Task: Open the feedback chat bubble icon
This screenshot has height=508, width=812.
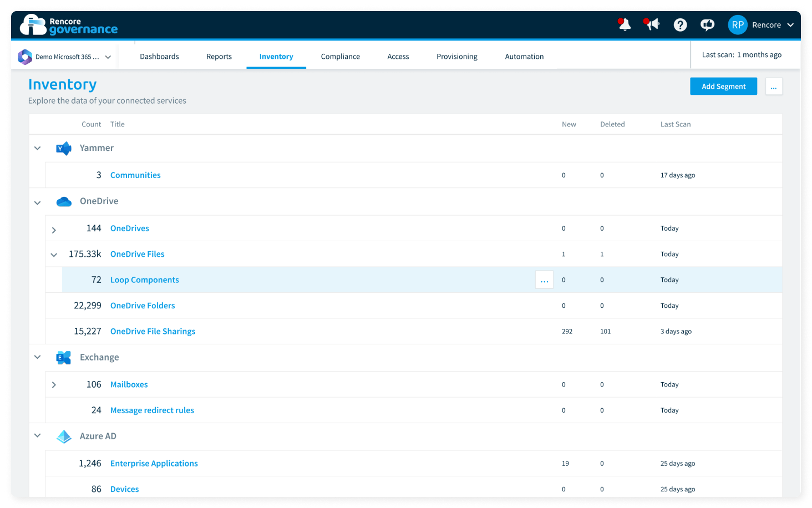Action: click(707, 25)
